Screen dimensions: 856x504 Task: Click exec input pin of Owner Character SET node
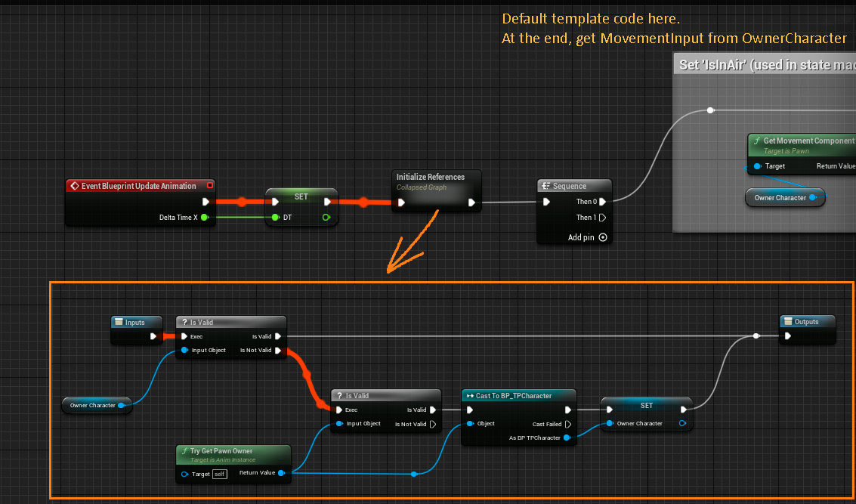tap(609, 410)
